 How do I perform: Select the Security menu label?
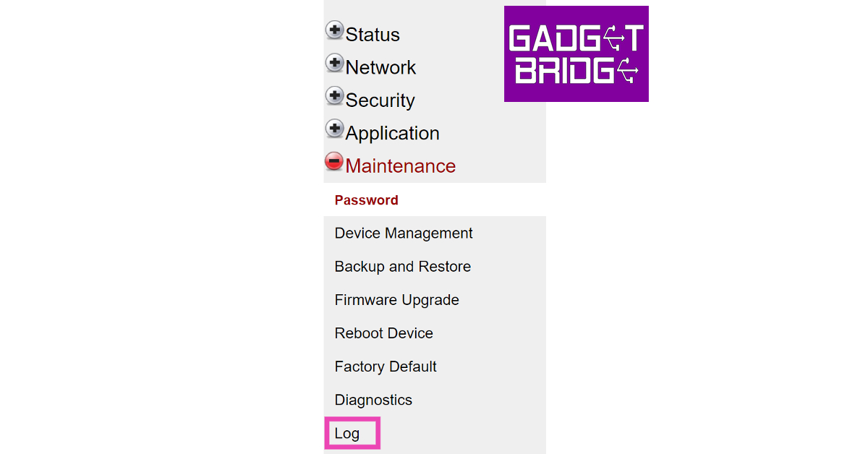[380, 100]
